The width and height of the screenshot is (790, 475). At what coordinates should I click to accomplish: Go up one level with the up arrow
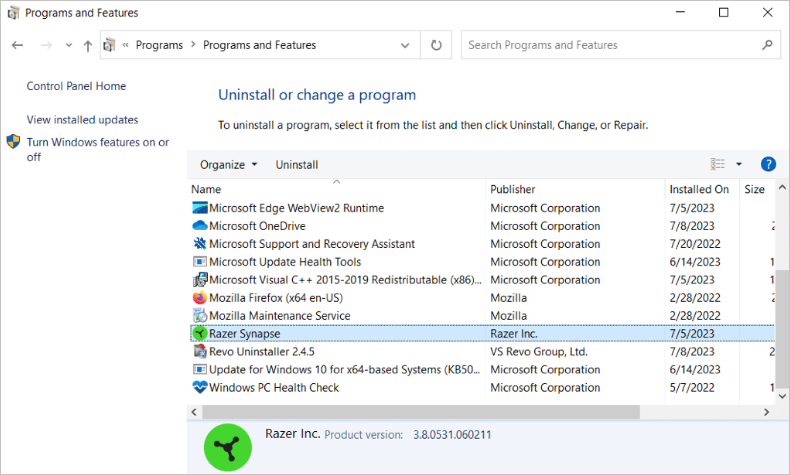[88, 46]
